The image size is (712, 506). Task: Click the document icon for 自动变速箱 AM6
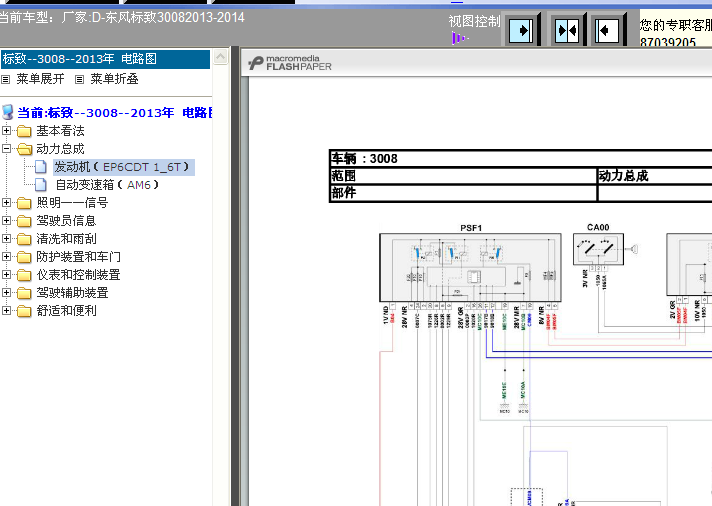pos(41,185)
